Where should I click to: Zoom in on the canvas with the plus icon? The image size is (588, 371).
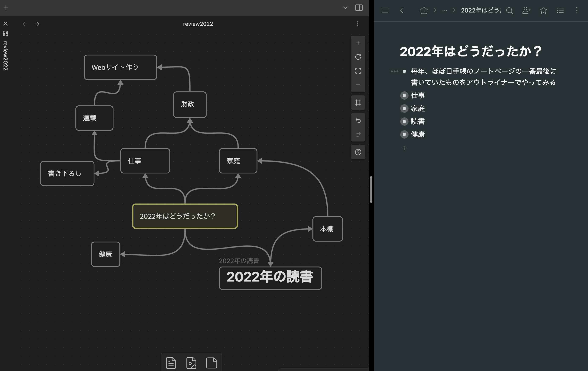tap(358, 43)
